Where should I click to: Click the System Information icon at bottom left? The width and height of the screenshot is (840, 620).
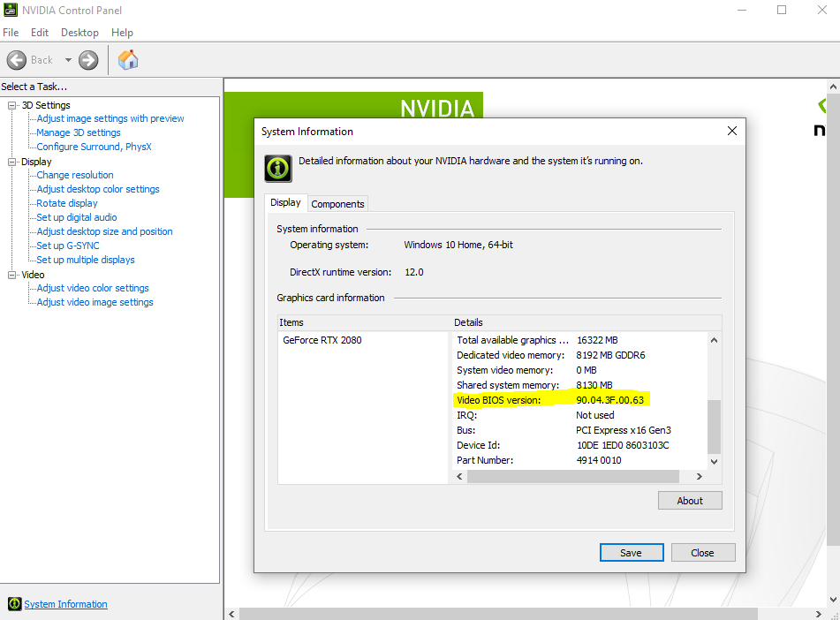click(x=14, y=604)
